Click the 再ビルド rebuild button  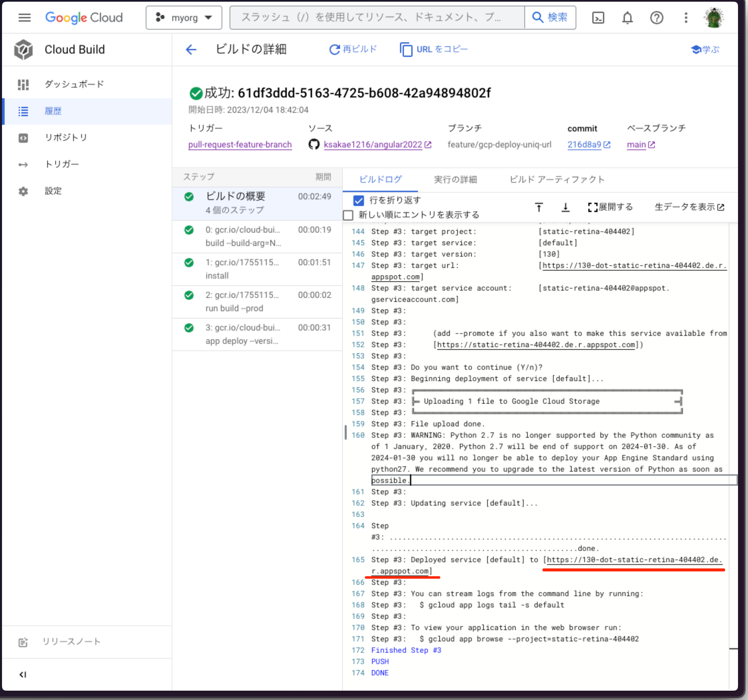point(353,49)
